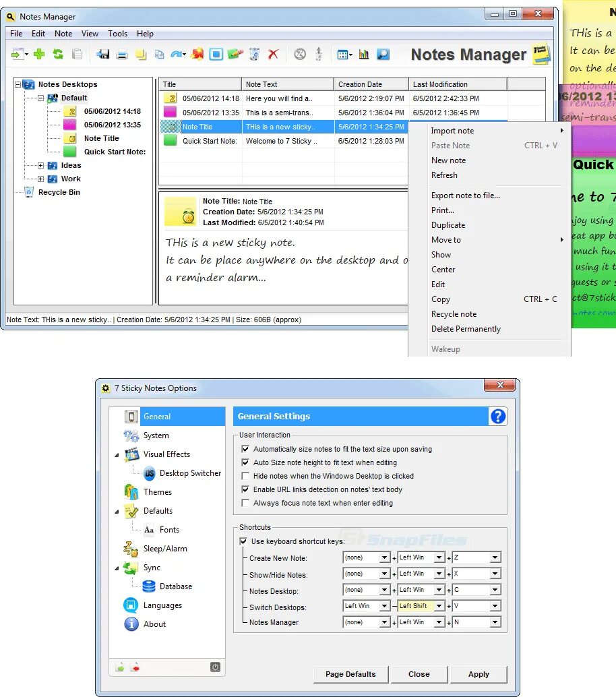Open the Themes options page
The width and height of the screenshot is (616, 697).
coord(158,492)
